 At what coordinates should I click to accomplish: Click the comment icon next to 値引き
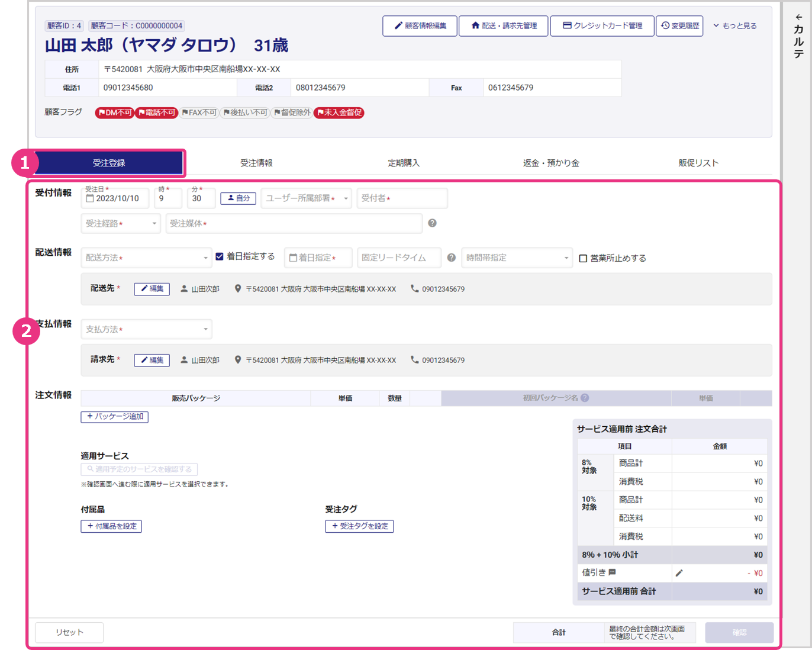tap(613, 572)
